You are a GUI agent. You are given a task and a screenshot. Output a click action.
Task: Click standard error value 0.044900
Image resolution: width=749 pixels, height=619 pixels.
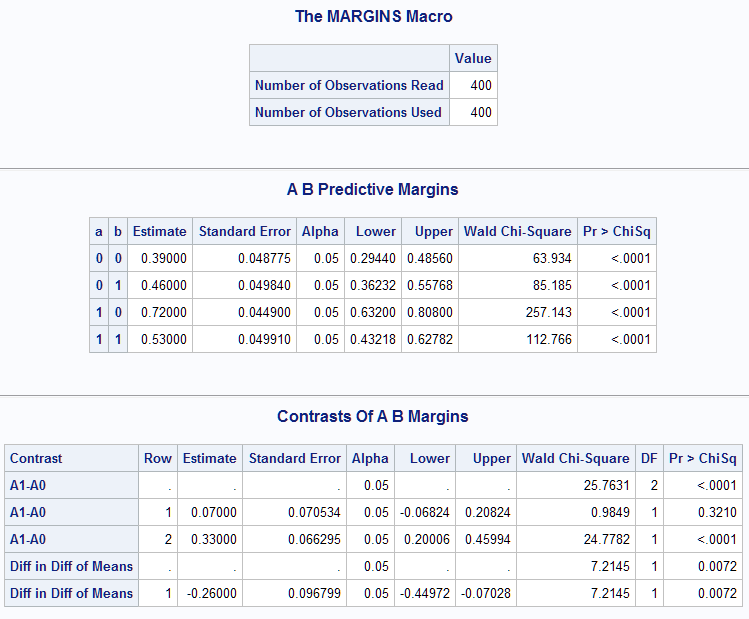click(x=264, y=312)
